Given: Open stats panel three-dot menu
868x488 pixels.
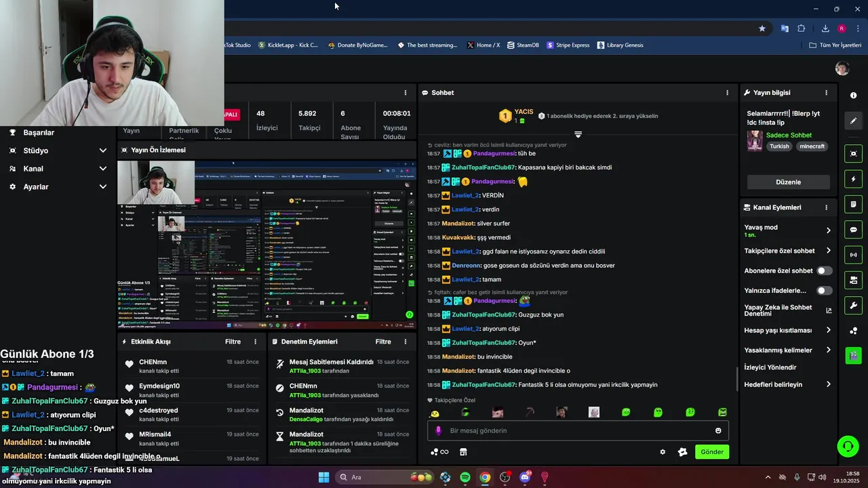Looking at the screenshot, I should 406,93.
